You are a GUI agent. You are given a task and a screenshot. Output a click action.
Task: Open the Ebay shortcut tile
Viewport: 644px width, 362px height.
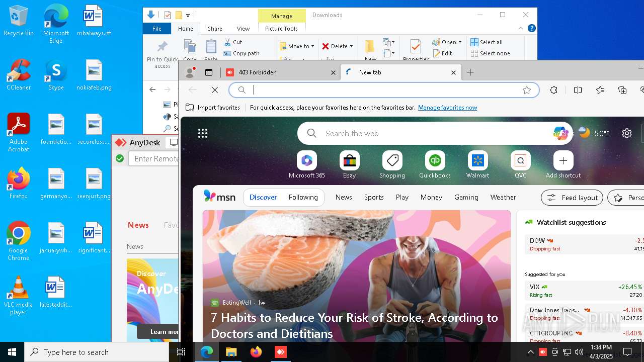coord(349,165)
